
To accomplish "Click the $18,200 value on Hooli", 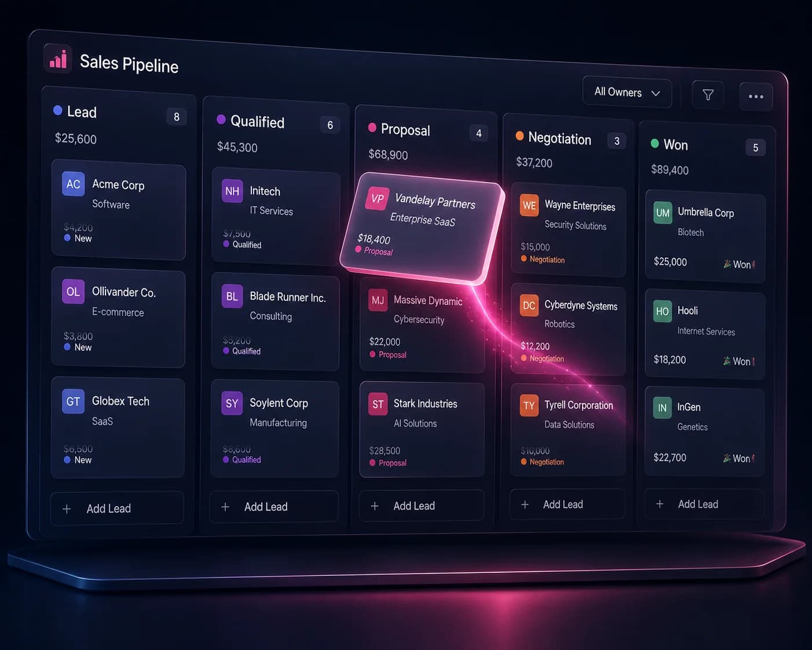I will (670, 360).
